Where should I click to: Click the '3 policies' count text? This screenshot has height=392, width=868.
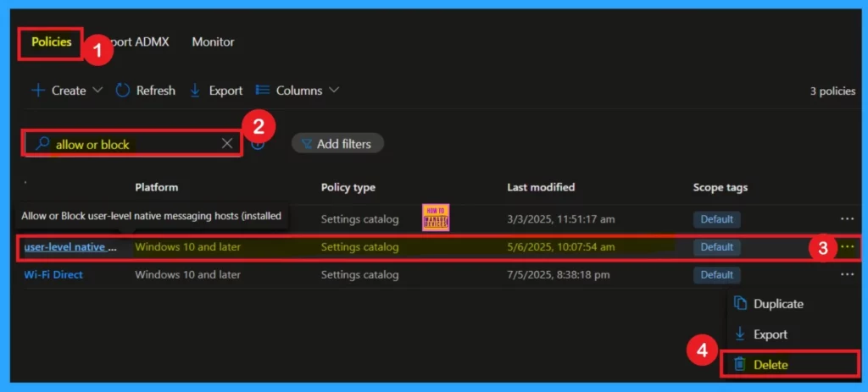[x=832, y=91]
